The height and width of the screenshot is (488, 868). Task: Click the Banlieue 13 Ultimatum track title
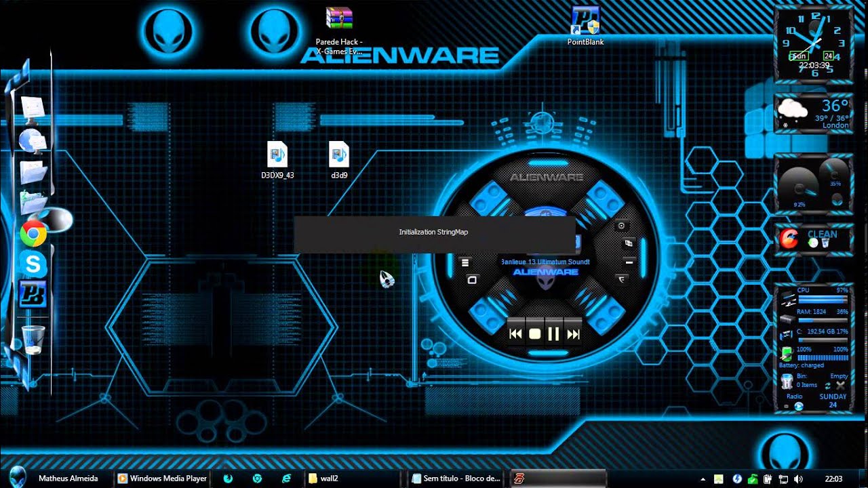point(546,262)
